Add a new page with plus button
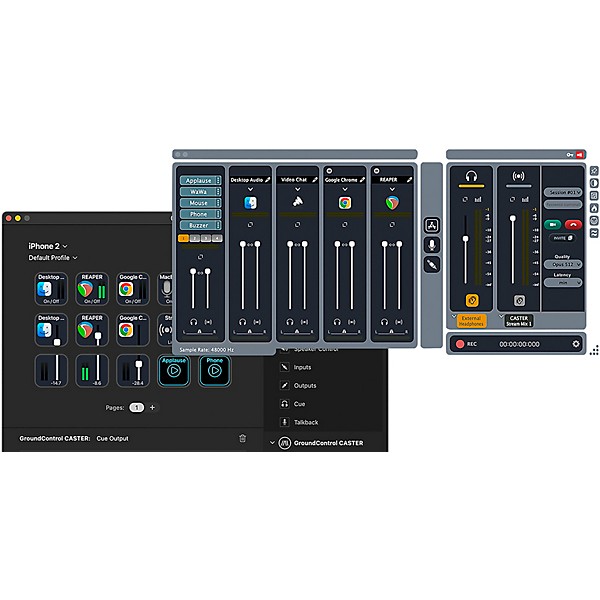The image size is (600, 600). click(152, 407)
